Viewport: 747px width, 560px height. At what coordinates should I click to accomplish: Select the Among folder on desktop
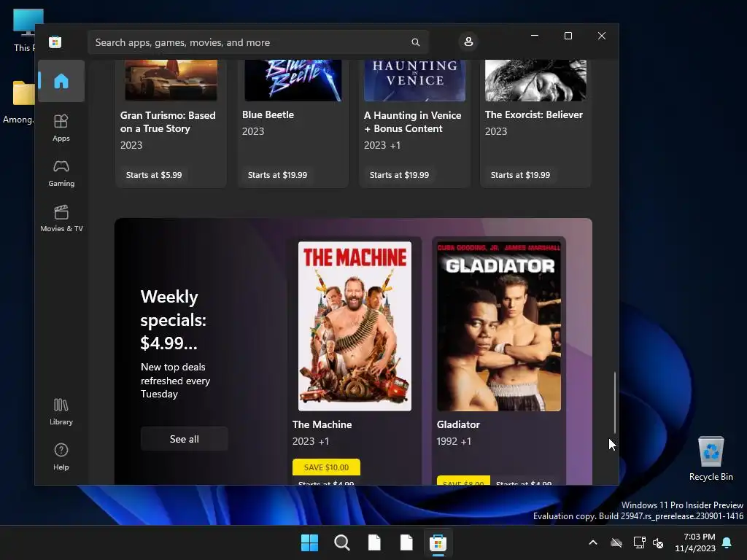coord(18,102)
